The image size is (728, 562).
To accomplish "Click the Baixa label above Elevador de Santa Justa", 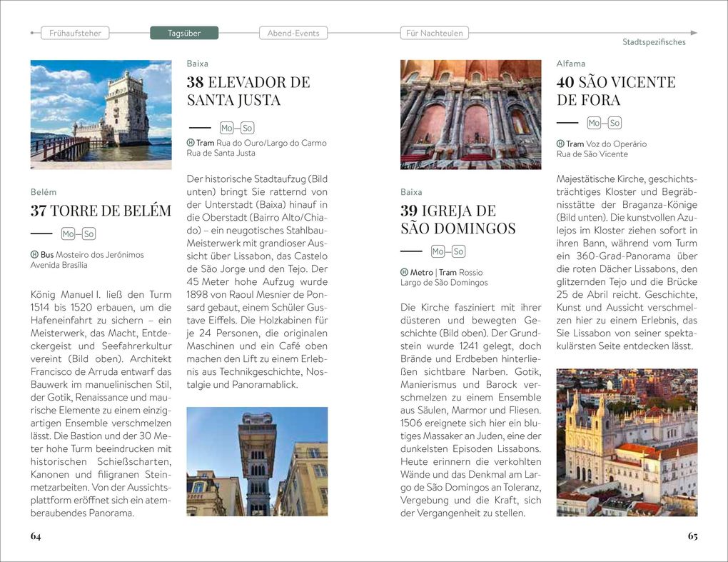I will (197, 64).
